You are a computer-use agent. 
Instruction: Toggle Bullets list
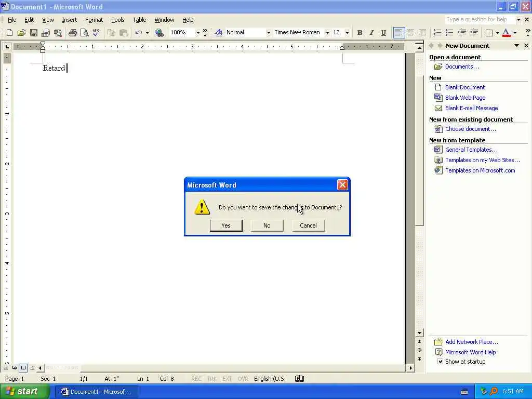coord(449,33)
